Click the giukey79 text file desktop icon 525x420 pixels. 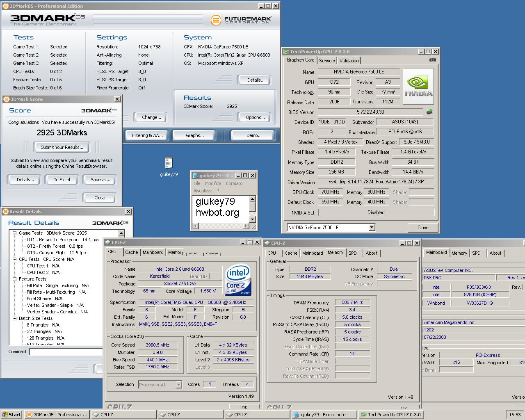pyautogui.click(x=169, y=167)
